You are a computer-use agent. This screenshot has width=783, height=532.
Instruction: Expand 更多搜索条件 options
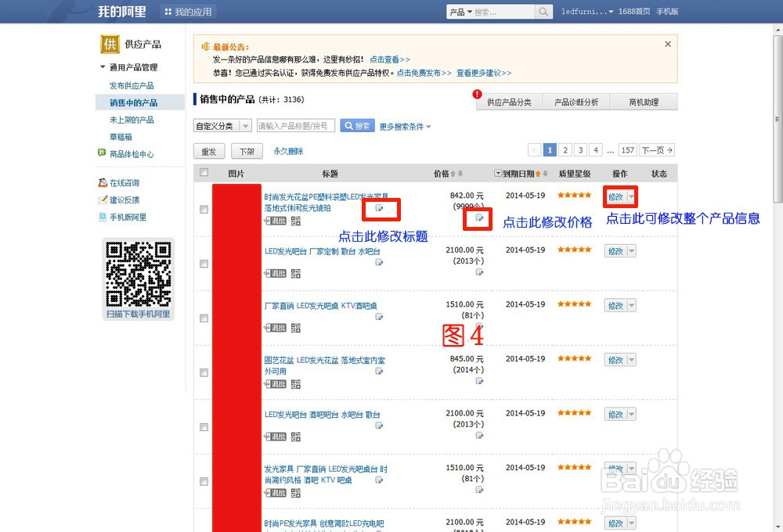[405, 127]
